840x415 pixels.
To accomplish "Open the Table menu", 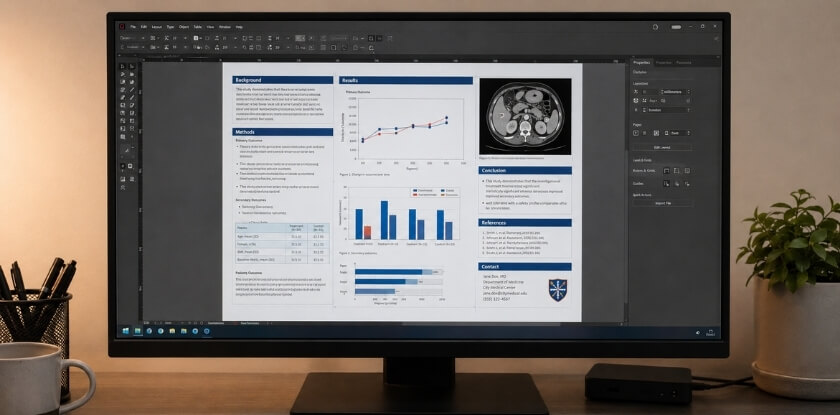I will 198,27.
